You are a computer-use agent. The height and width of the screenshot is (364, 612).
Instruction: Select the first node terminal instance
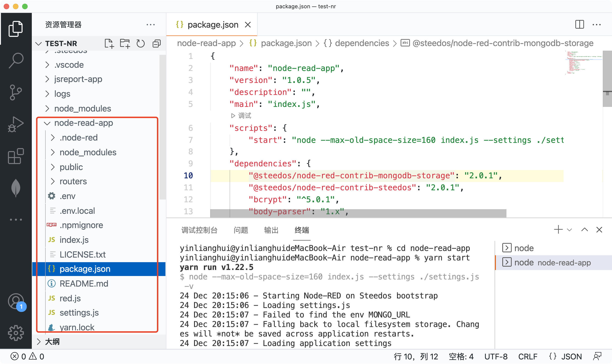tap(553, 248)
